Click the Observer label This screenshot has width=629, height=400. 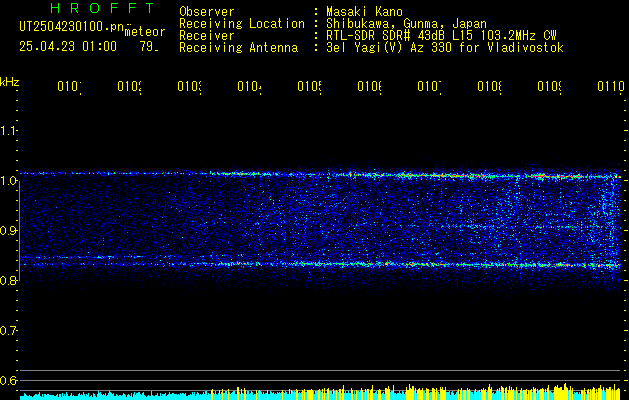pos(207,12)
